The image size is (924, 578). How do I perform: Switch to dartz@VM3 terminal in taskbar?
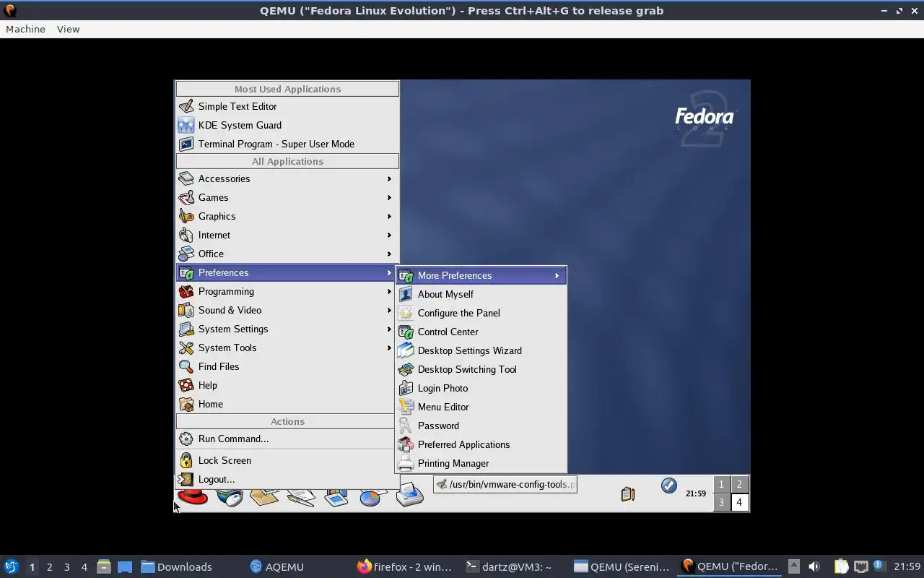coord(508,566)
